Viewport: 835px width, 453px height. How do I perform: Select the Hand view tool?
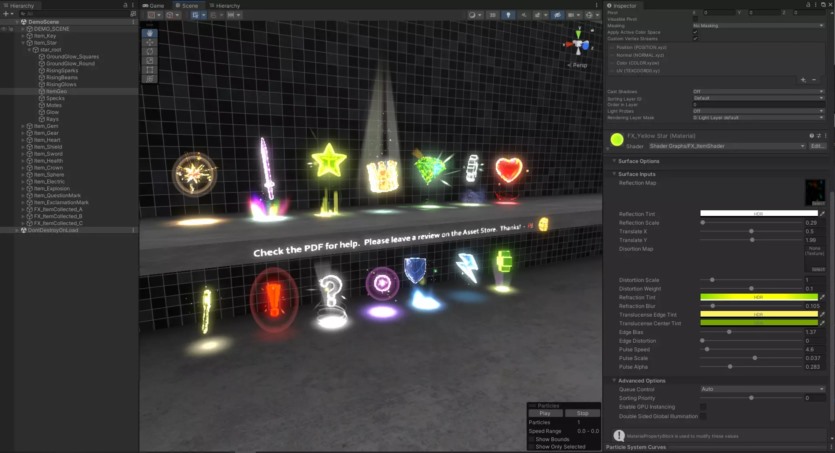coord(150,33)
